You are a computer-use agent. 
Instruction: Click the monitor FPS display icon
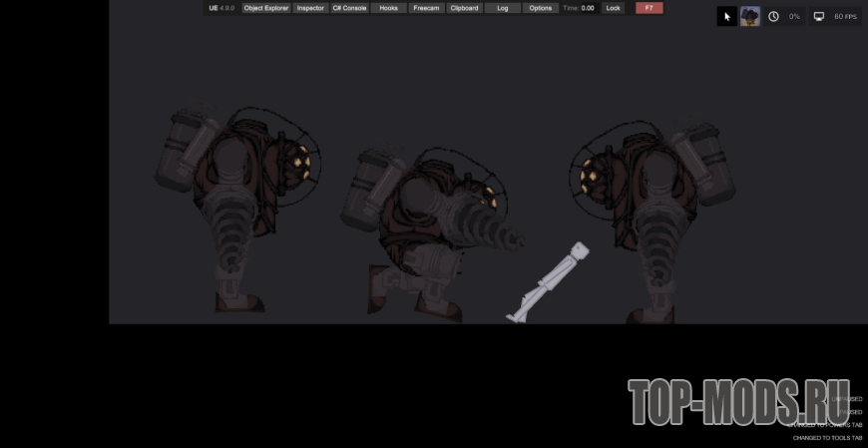819,17
